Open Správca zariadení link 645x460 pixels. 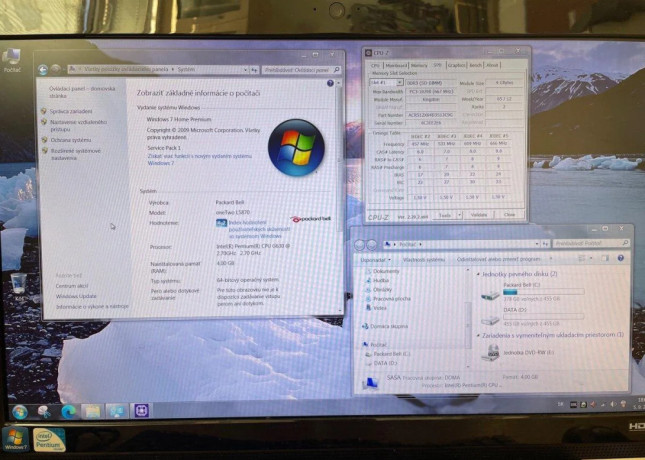click(x=71, y=112)
